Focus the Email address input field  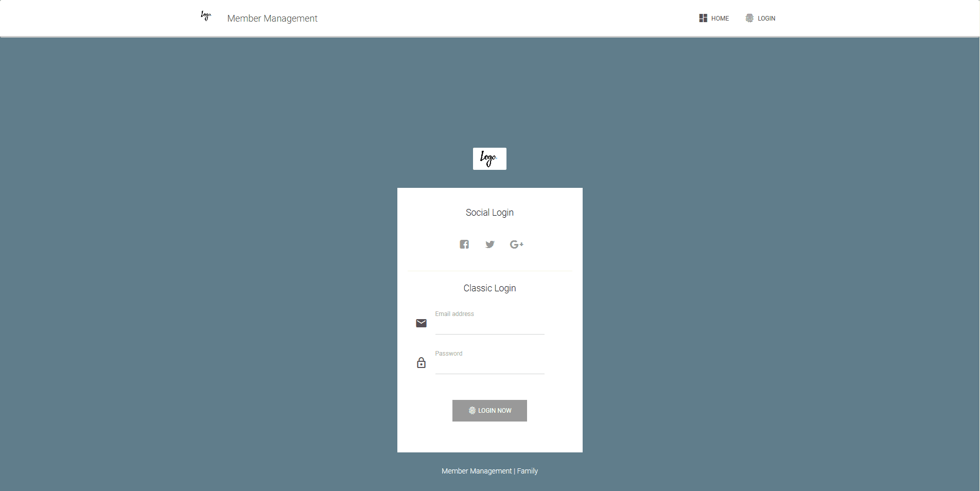(x=489, y=326)
